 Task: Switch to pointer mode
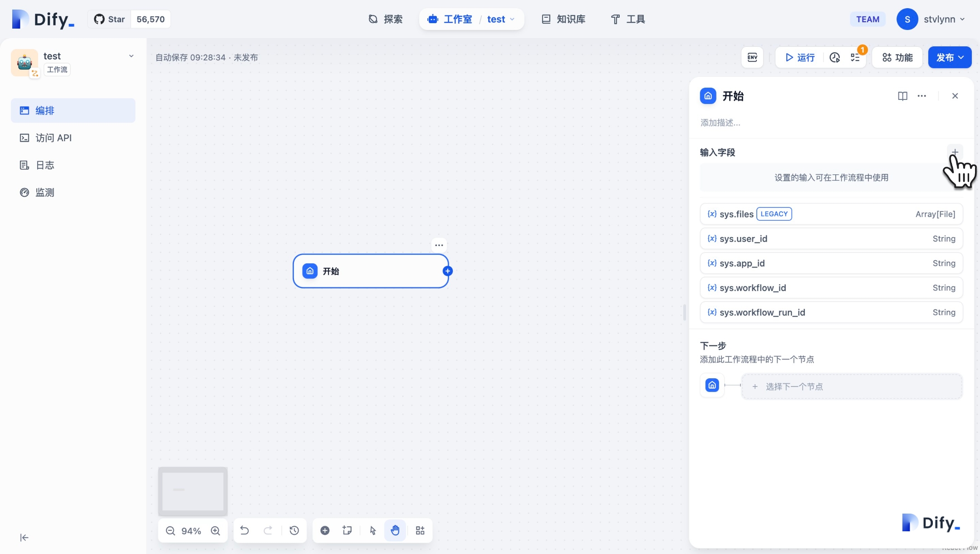tap(373, 530)
